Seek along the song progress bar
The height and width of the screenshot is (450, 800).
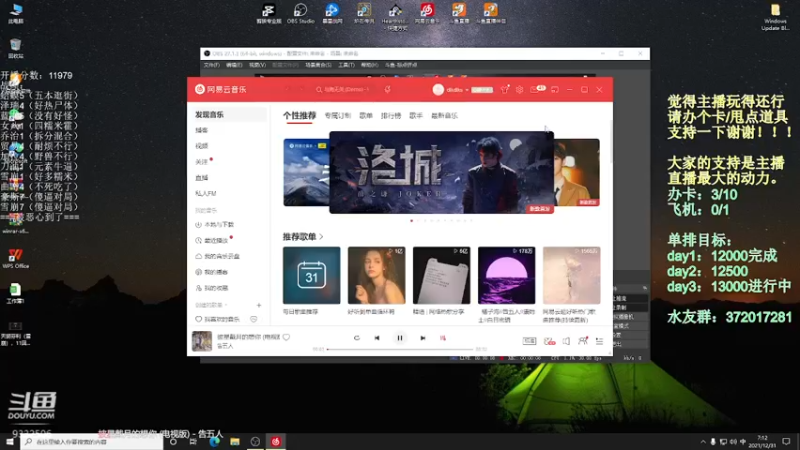[x=399, y=349]
